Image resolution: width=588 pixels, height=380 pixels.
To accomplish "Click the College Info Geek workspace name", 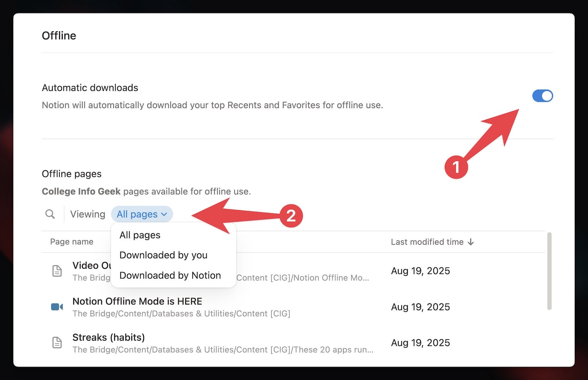I will pyautogui.click(x=81, y=191).
